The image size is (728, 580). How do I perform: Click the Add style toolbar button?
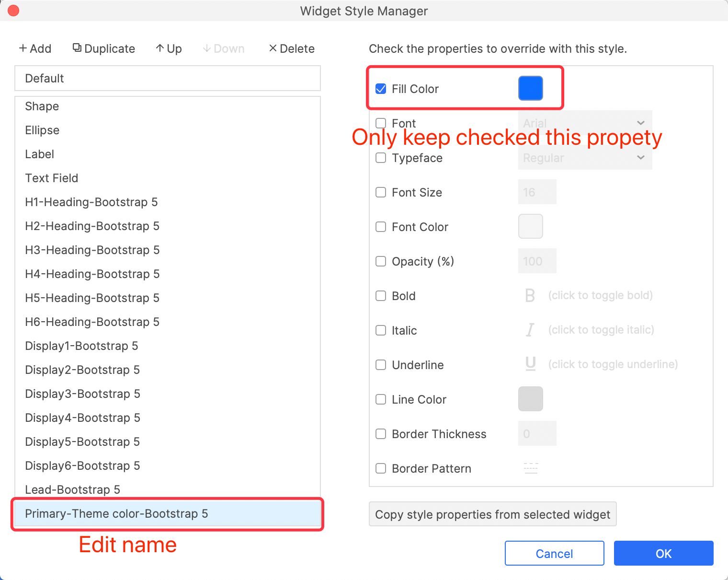(x=35, y=48)
